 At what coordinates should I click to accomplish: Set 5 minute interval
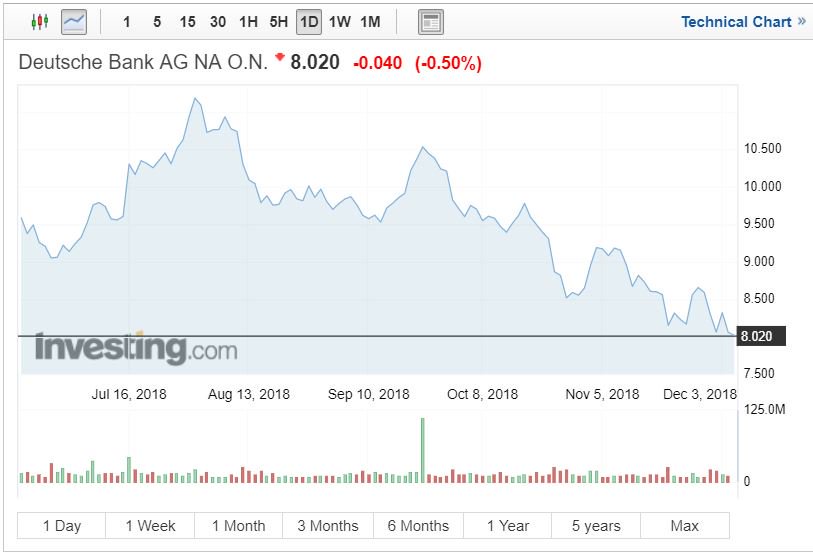(x=157, y=22)
